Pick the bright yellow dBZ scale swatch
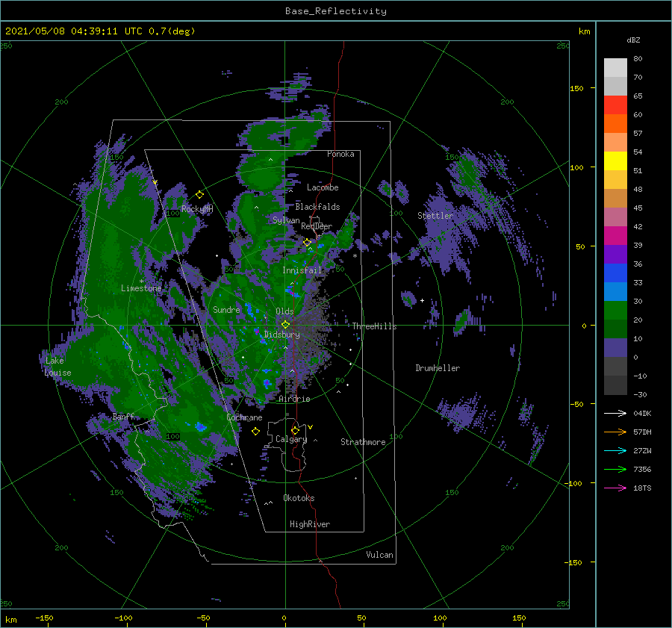 [x=615, y=161]
